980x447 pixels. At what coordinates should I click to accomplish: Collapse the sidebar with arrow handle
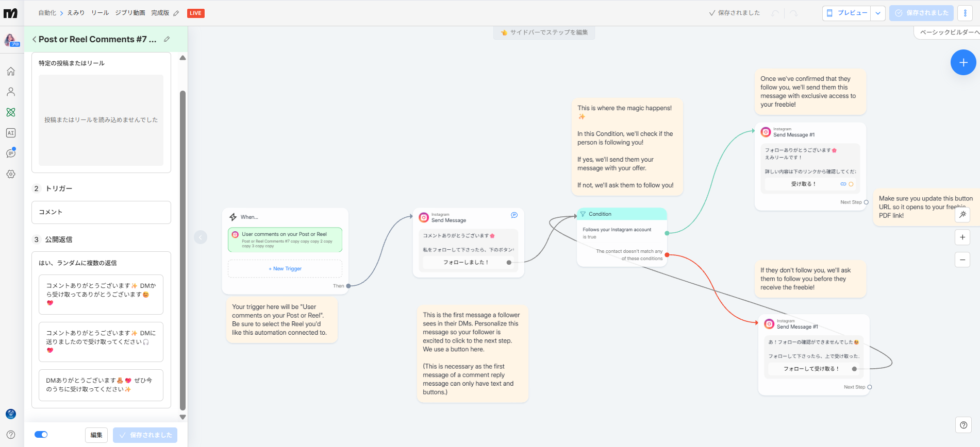(201, 237)
